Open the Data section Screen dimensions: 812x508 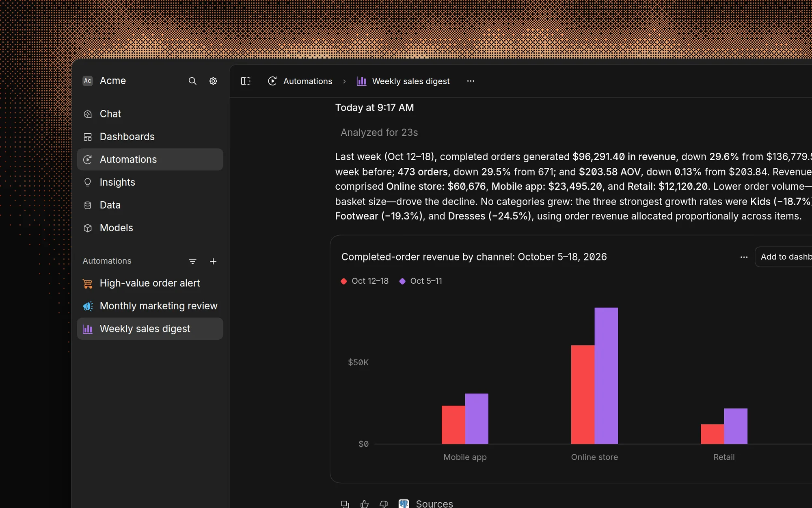click(x=150, y=205)
